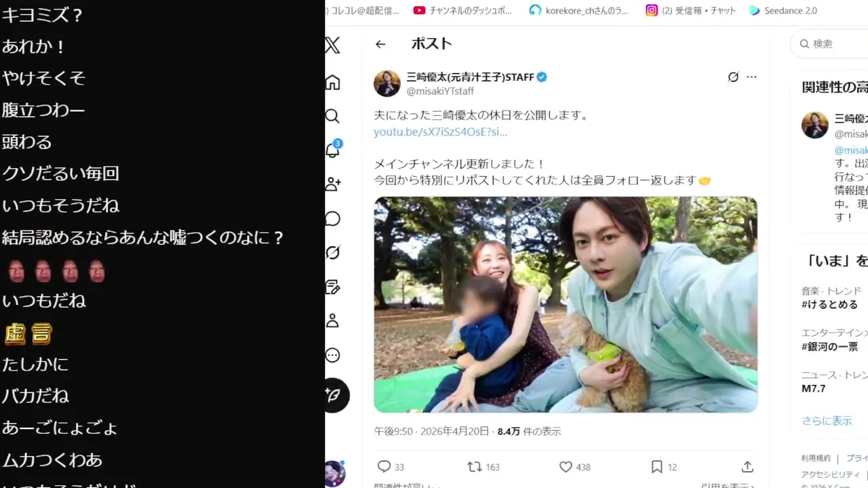
Task: Open the X logo home icon
Action: coord(332,45)
